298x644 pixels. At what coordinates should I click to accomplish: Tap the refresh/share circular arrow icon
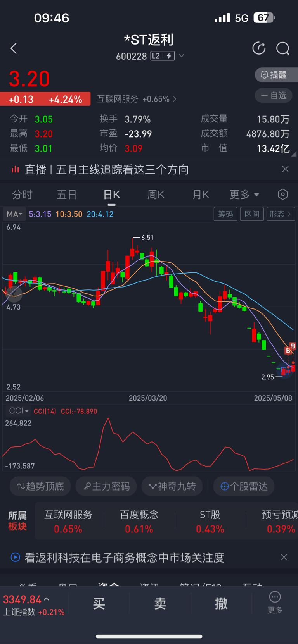coord(259,48)
